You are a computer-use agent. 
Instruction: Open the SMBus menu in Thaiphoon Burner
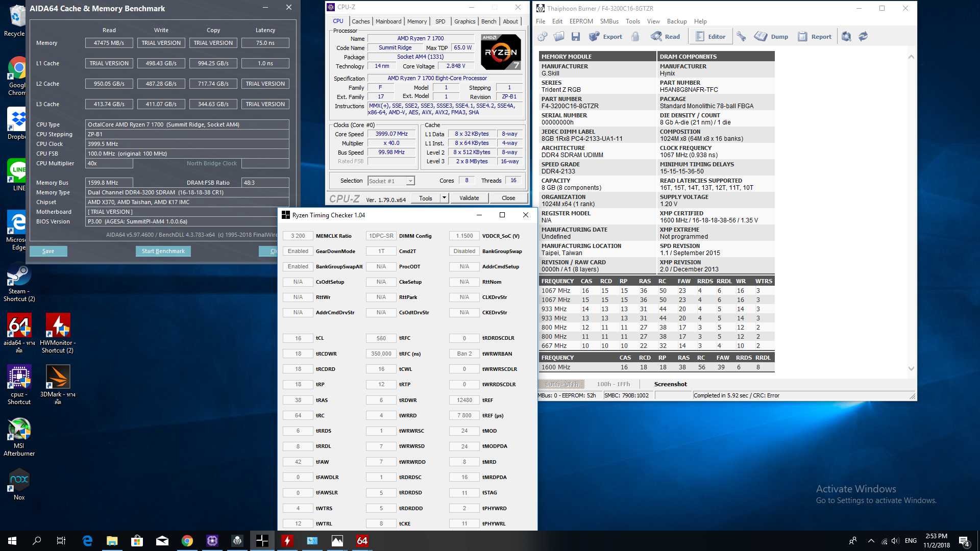[x=609, y=21]
